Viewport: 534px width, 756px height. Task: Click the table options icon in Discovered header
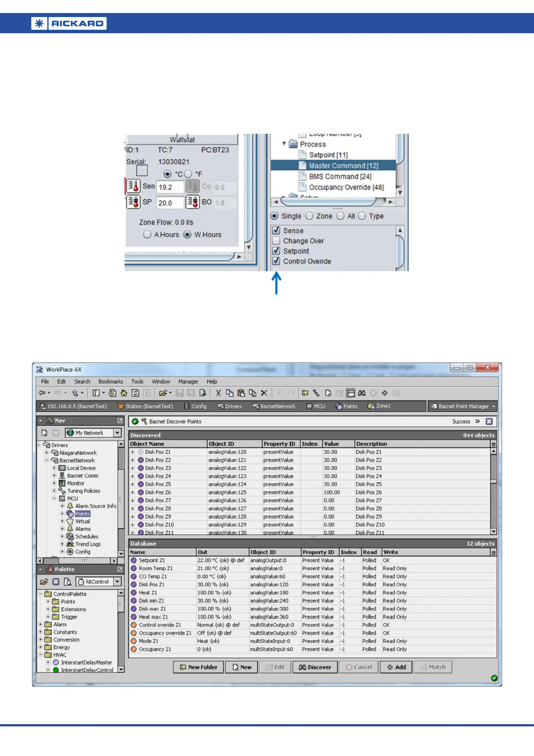click(494, 444)
